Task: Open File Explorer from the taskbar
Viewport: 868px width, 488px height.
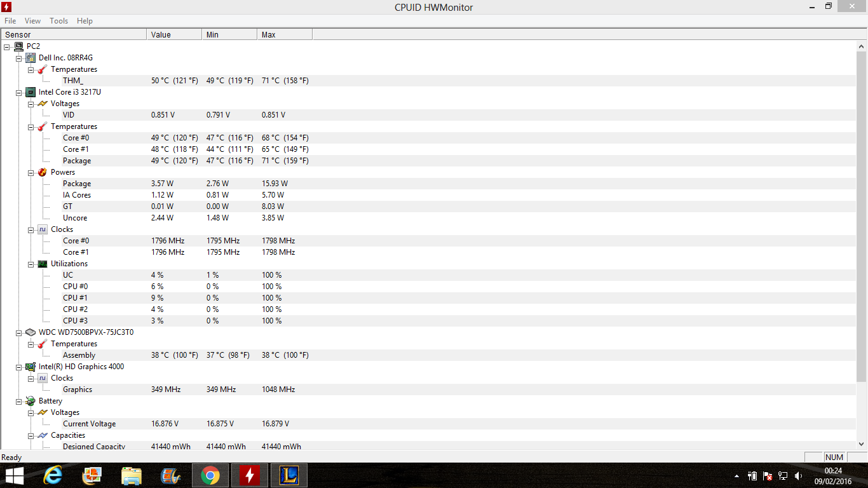Action: click(x=132, y=475)
